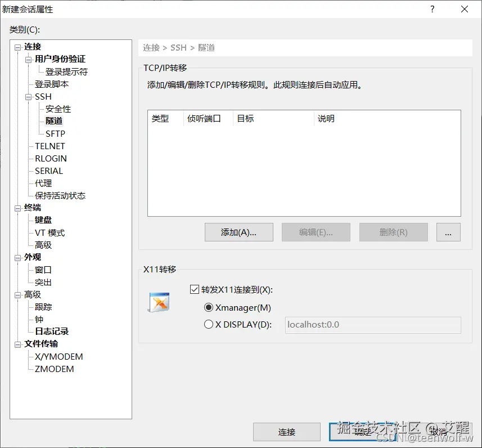Click the Xmanager X11 forwarding icon
Viewport: 482px width, 448px height.
(159, 303)
